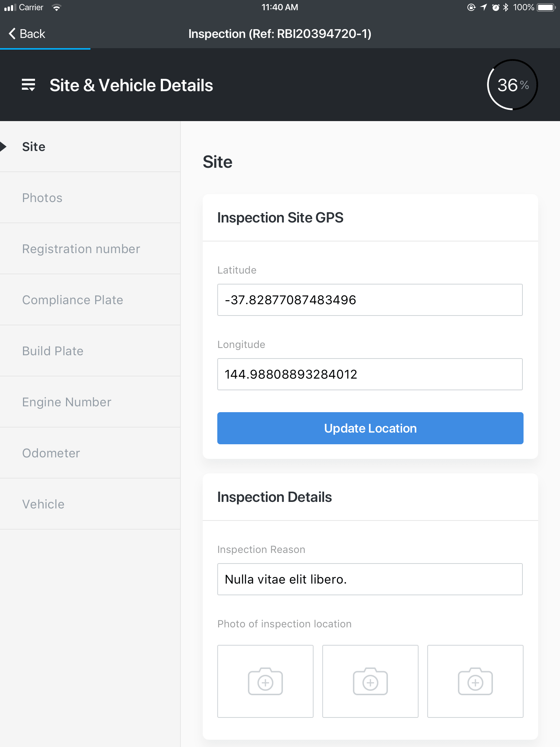Edit the Longitude value field
This screenshot has width=560, height=747.
coord(370,374)
